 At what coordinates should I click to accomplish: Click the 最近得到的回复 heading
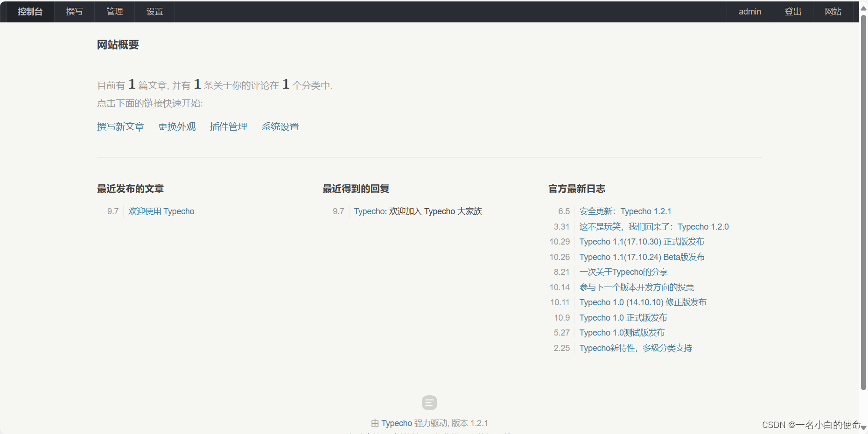(x=356, y=189)
